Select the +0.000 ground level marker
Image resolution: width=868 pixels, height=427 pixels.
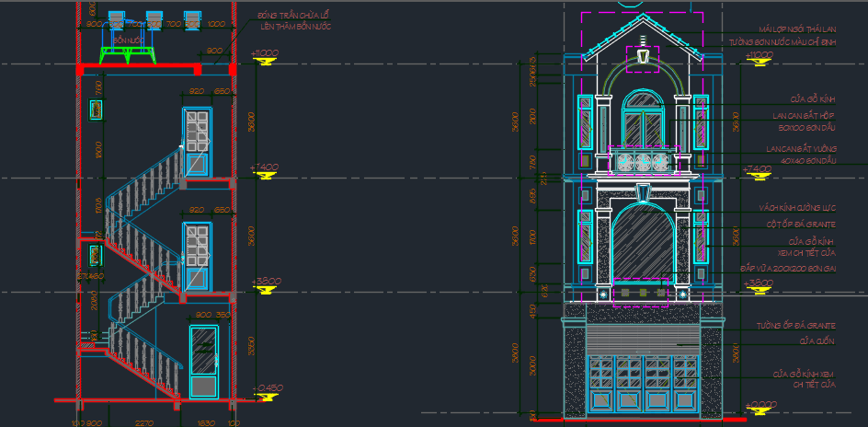[x=759, y=409]
